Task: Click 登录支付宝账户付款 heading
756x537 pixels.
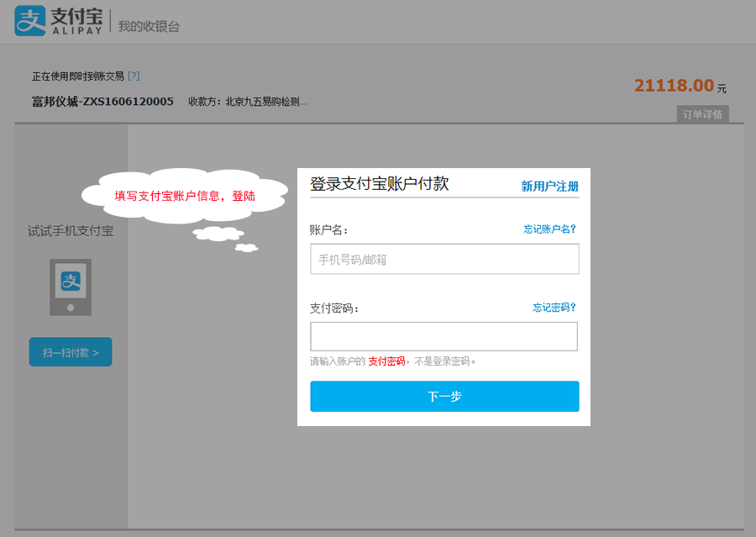Action: tap(380, 183)
